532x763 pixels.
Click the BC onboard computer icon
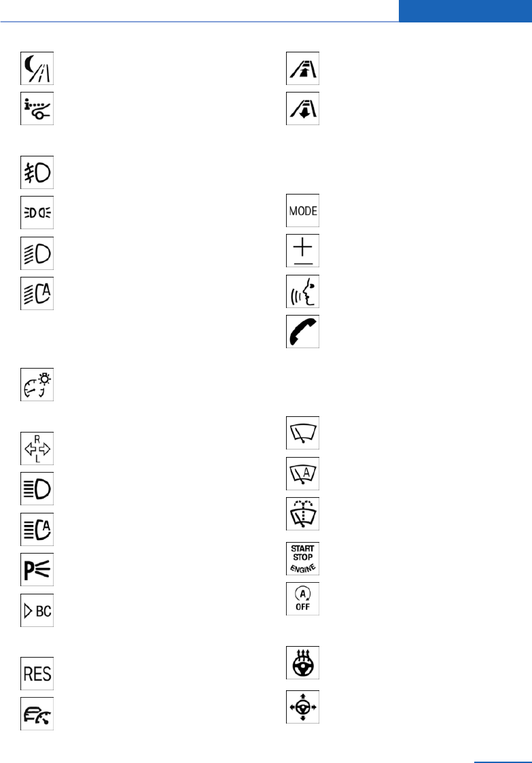coord(37,610)
